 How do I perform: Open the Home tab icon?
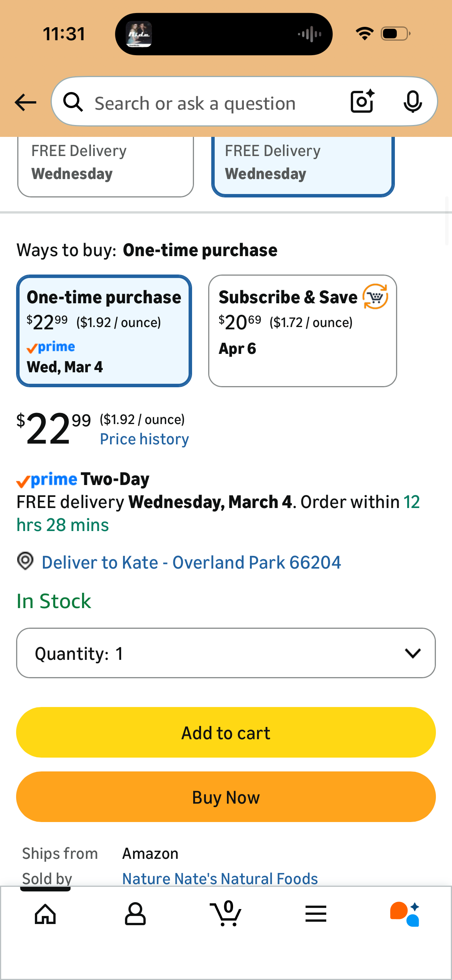[45, 914]
